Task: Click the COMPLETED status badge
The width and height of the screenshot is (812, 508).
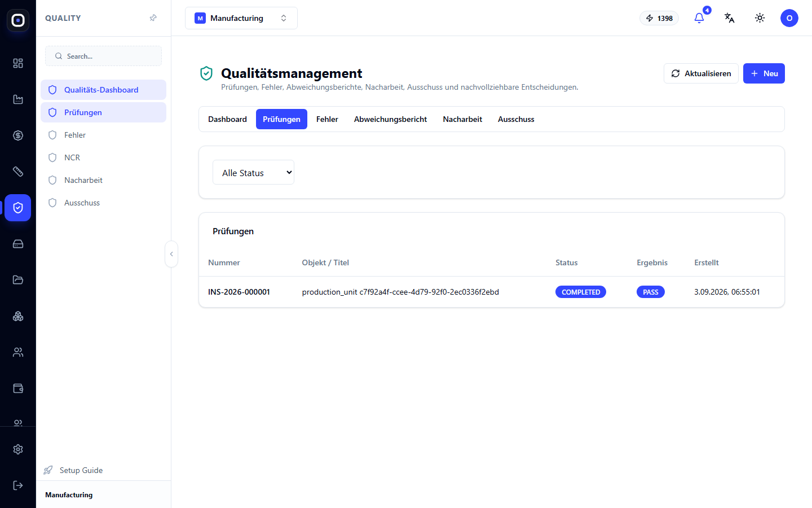Action: [581, 292]
